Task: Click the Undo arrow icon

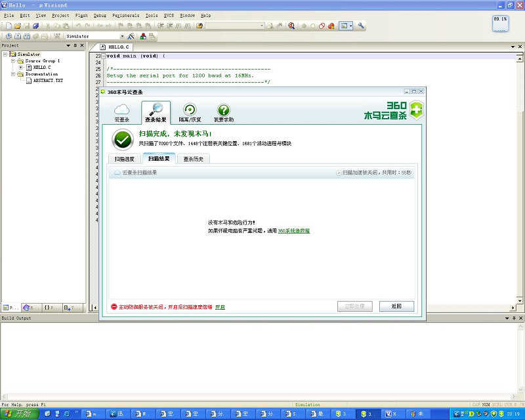Action: click(78, 26)
